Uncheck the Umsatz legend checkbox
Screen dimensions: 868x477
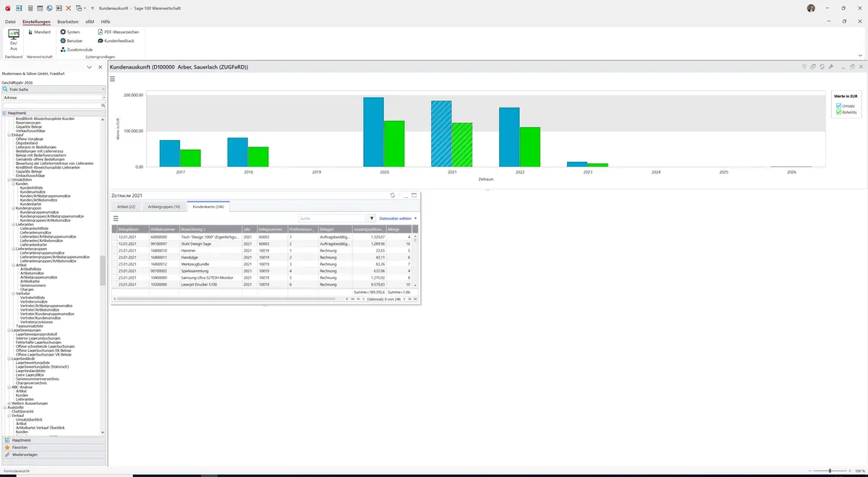[839, 106]
